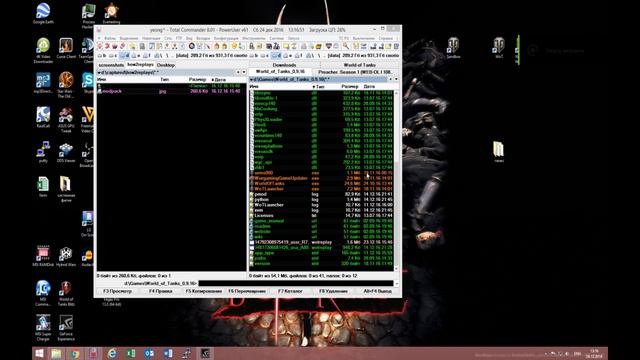Open Internet Explorer from the taskbar

click(x=112, y=353)
